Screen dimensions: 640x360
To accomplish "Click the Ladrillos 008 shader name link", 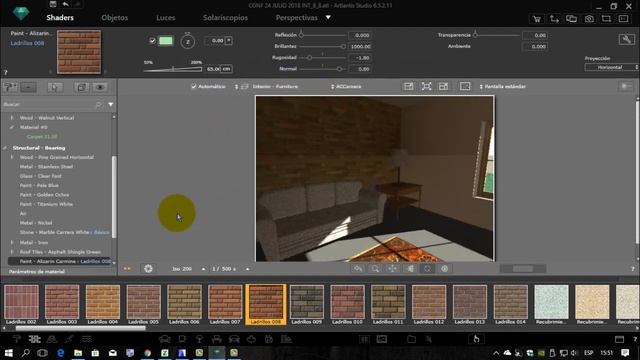I will tap(27, 43).
